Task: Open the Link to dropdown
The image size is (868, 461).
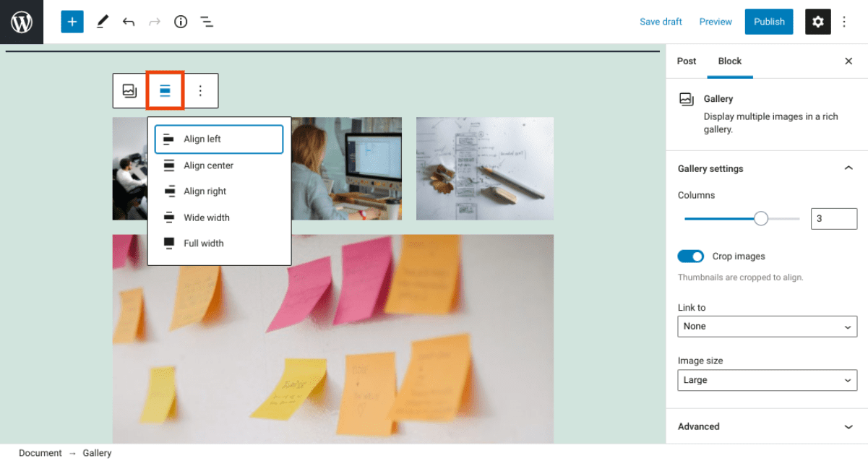Action: pyautogui.click(x=767, y=326)
